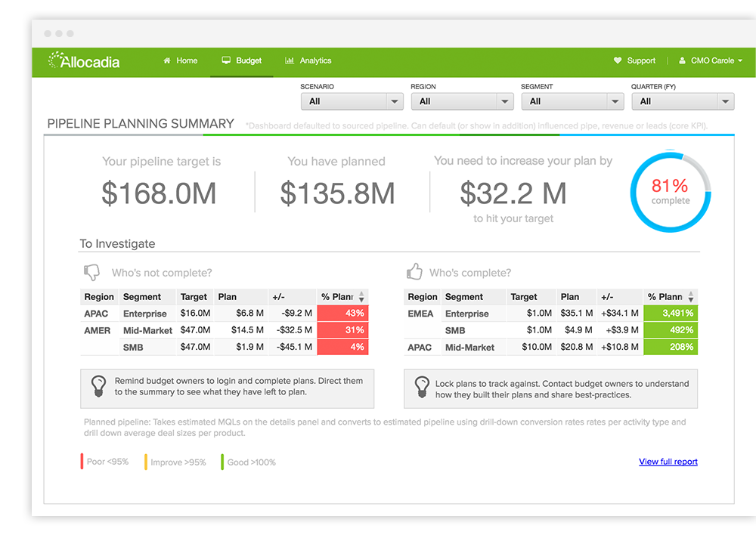Screen dimensions: 756x538
Task: Open the Home menu item
Action: pyautogui.click(x=181, y=60)
